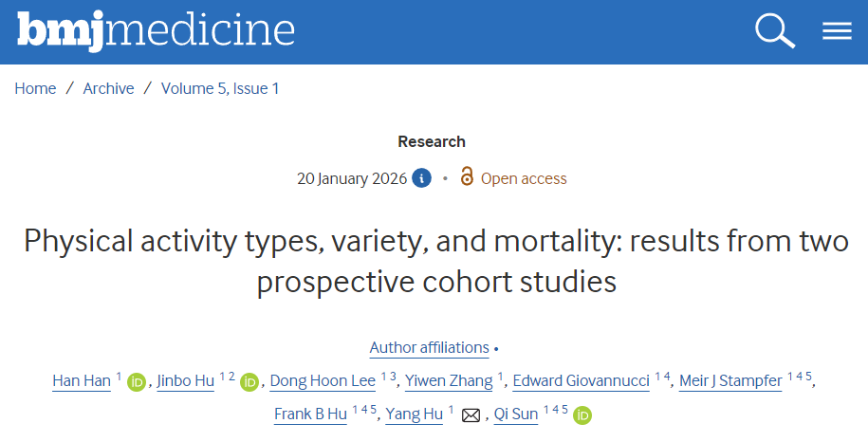Open Qi Sun's ORCID iD icon
This screenshot has width=868, height=442.
[582, 415]
